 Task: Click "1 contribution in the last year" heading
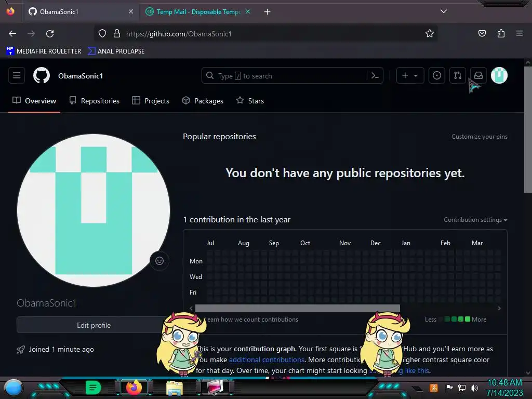[x=237, y=220]
